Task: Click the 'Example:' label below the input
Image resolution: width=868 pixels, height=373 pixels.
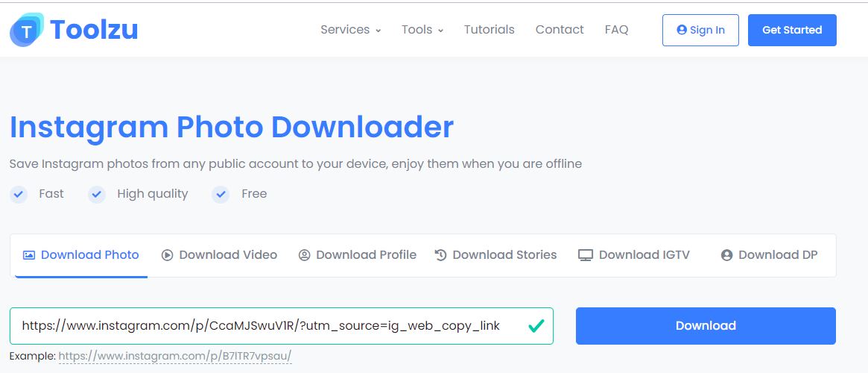Action: click(33, 356)
